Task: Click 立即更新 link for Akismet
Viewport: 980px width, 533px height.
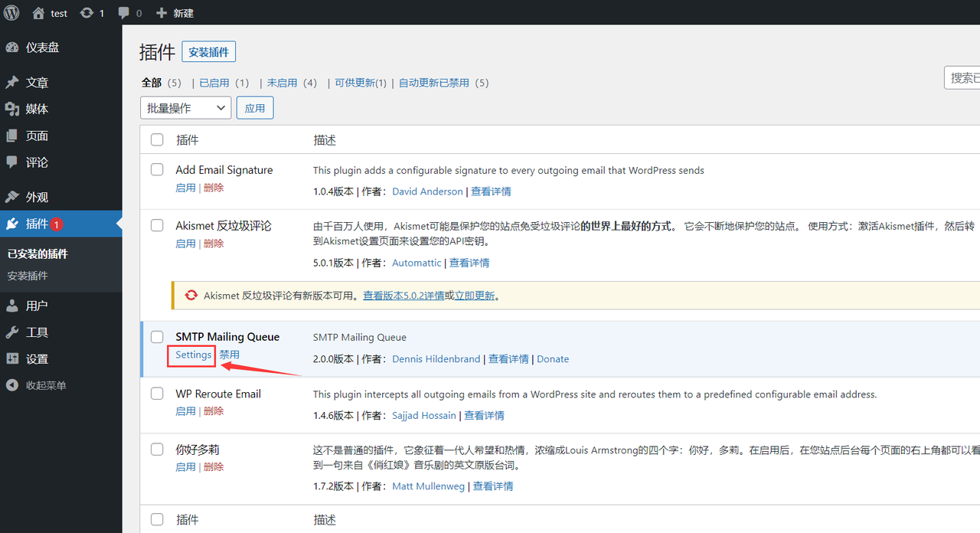Action: pos(475,296)
